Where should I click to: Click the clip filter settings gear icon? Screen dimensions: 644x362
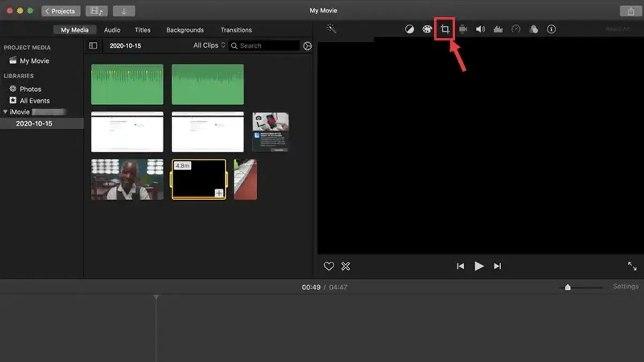click(307, 46)
